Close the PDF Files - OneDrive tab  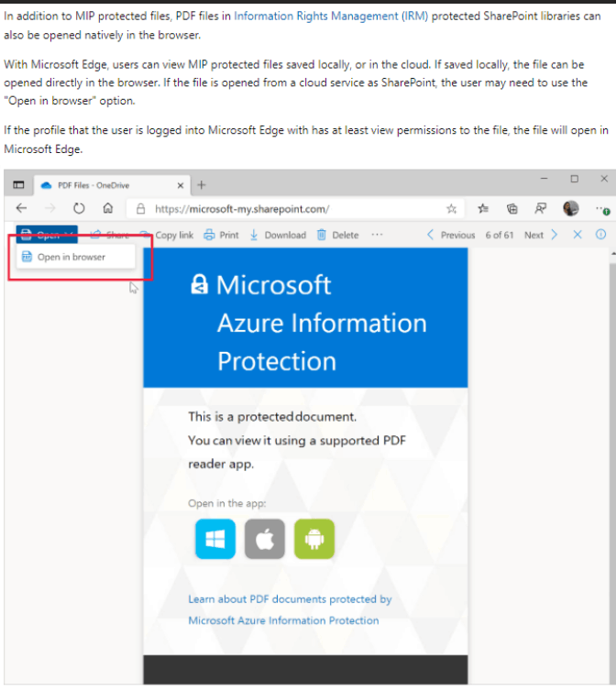click(181, 185)
